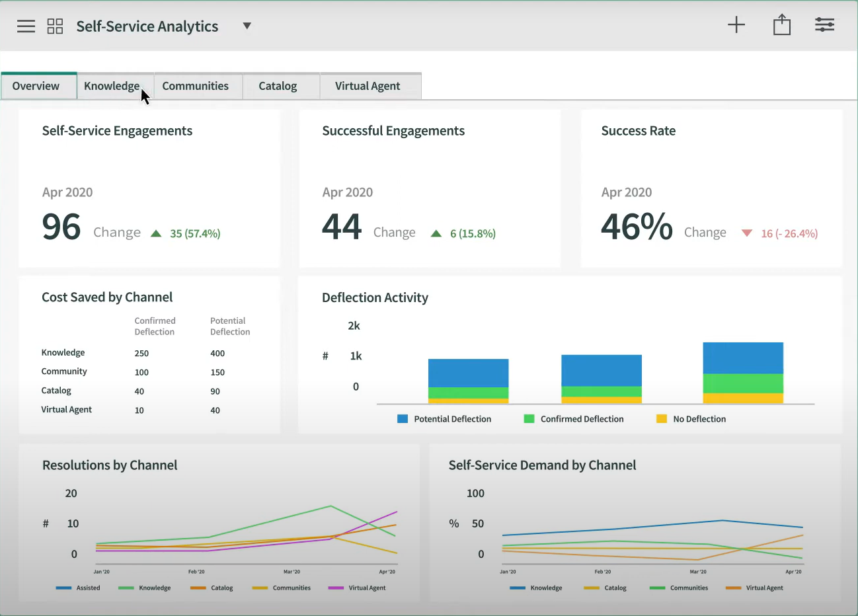Open the Communities tab

click(195, 86)
